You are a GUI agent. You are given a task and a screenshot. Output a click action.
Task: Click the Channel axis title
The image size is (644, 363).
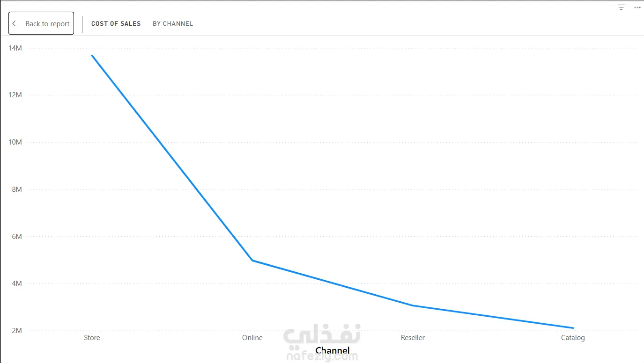[x=333, y=350]
